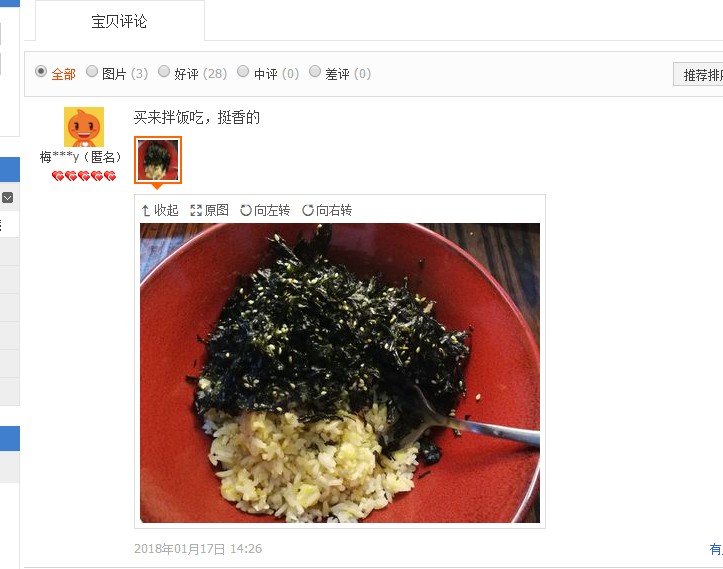Click the review timestamp 2018年01月17日 14:26
This screenshot has width=723, height=569.
point(198,549)
